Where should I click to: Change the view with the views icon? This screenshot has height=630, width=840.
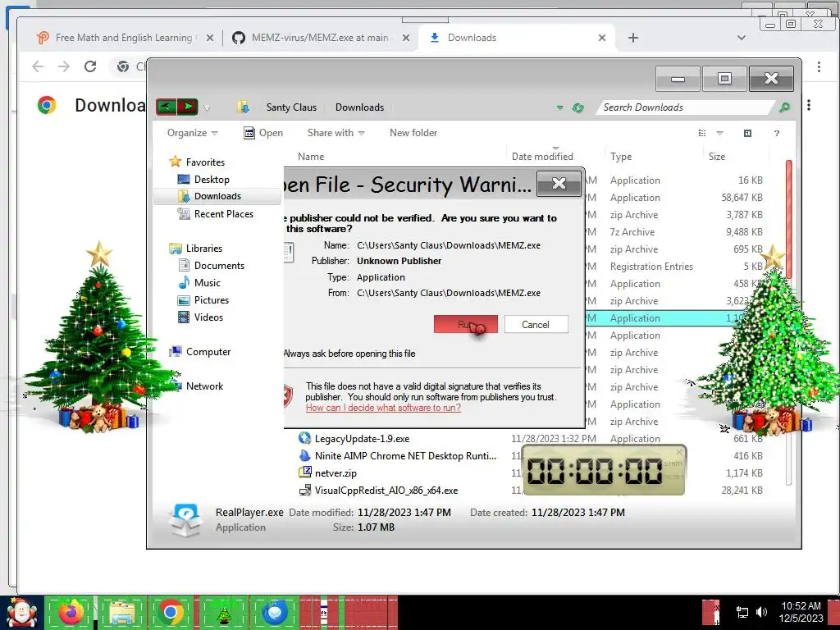tap(702, 133)
